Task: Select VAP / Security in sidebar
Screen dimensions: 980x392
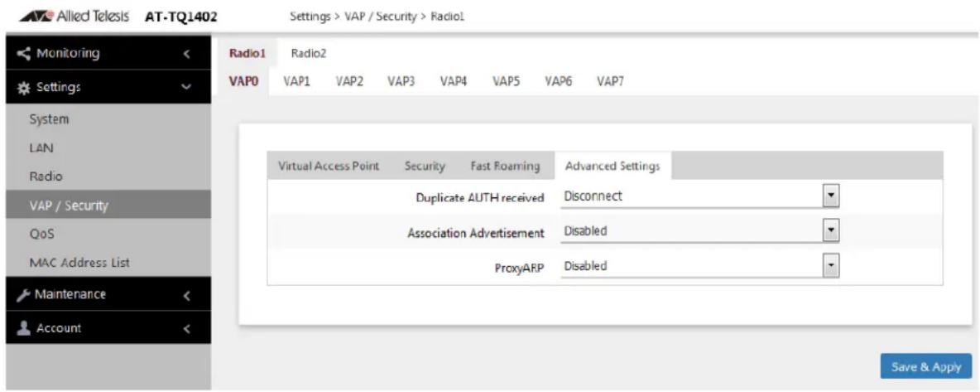Action: (x=108, y=205)
